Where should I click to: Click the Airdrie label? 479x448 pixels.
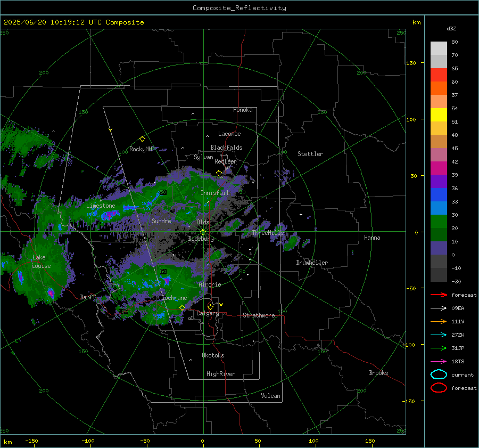coord(210,284)
